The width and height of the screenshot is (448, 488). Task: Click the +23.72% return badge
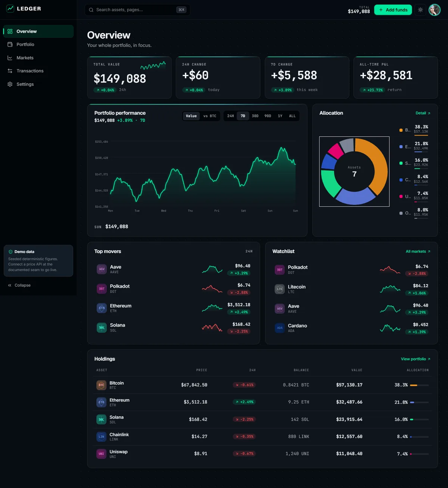pos(372,90)
